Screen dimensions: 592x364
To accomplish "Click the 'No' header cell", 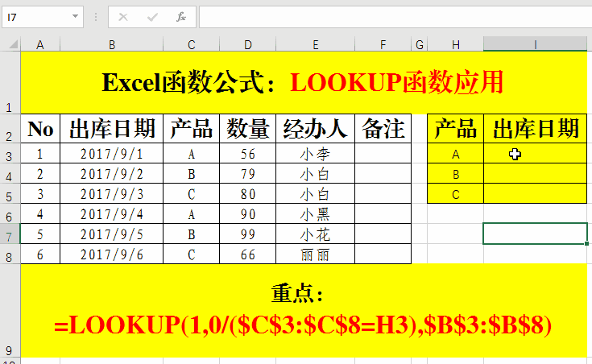I will tap(40, 128).
